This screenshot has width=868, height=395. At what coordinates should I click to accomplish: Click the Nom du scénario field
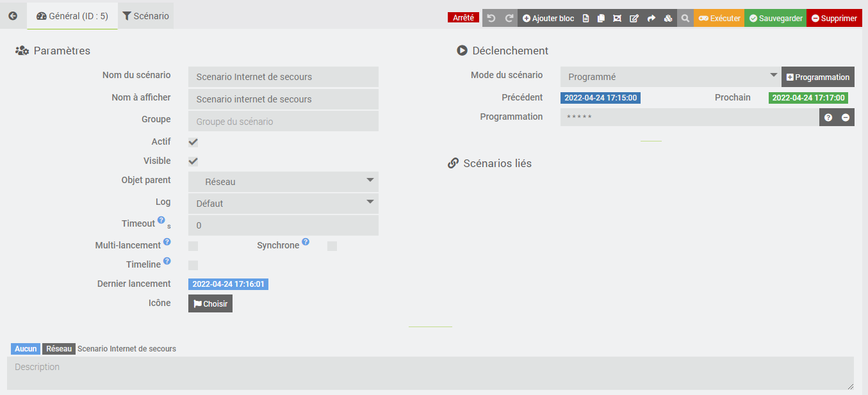coord(283,77)
